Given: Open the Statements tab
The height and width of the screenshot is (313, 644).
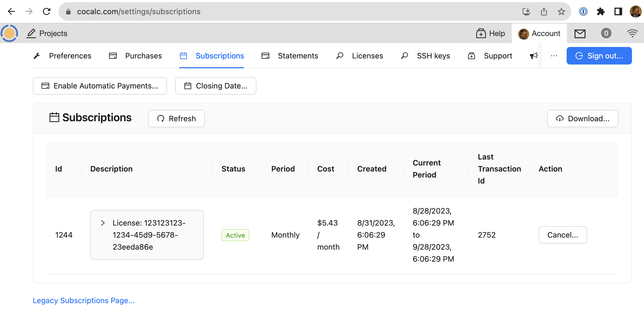Looking at the screenshot, I should click(290, 56).
